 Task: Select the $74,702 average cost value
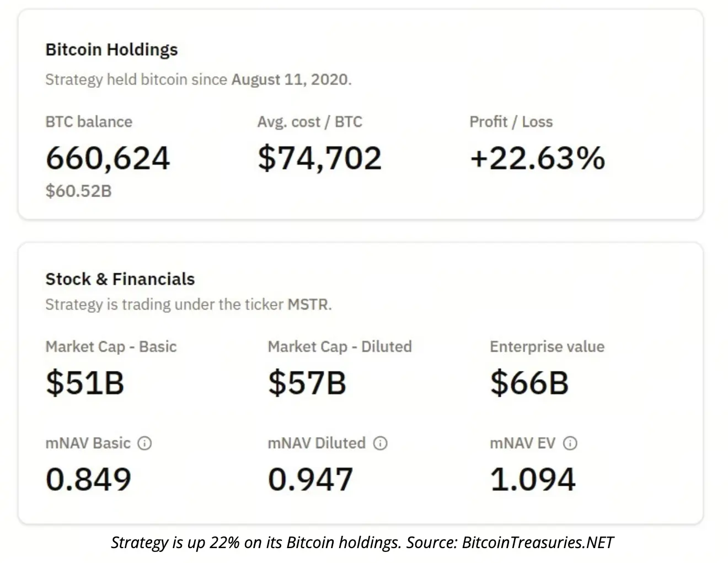click(319, 158)
